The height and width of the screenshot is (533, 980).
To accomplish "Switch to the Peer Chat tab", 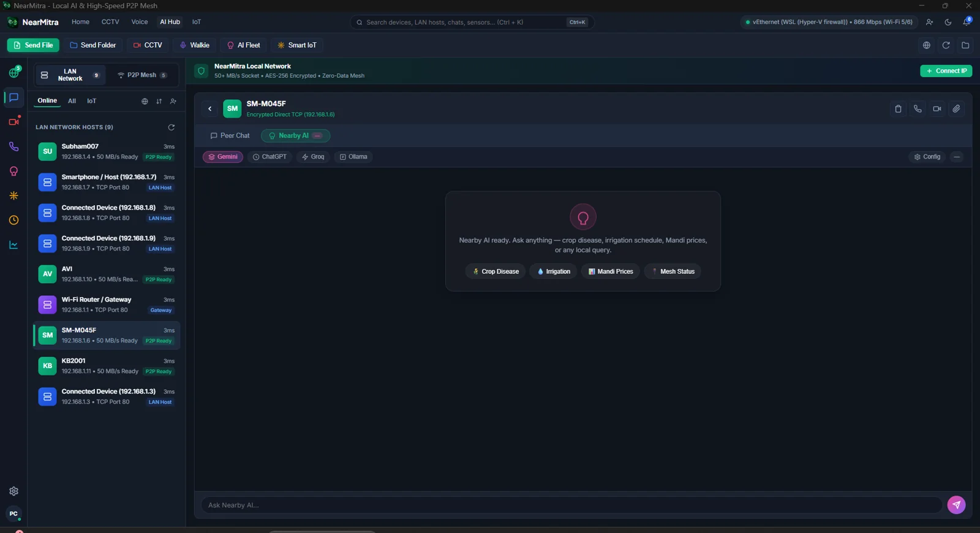I will click(x=230, y=136).
